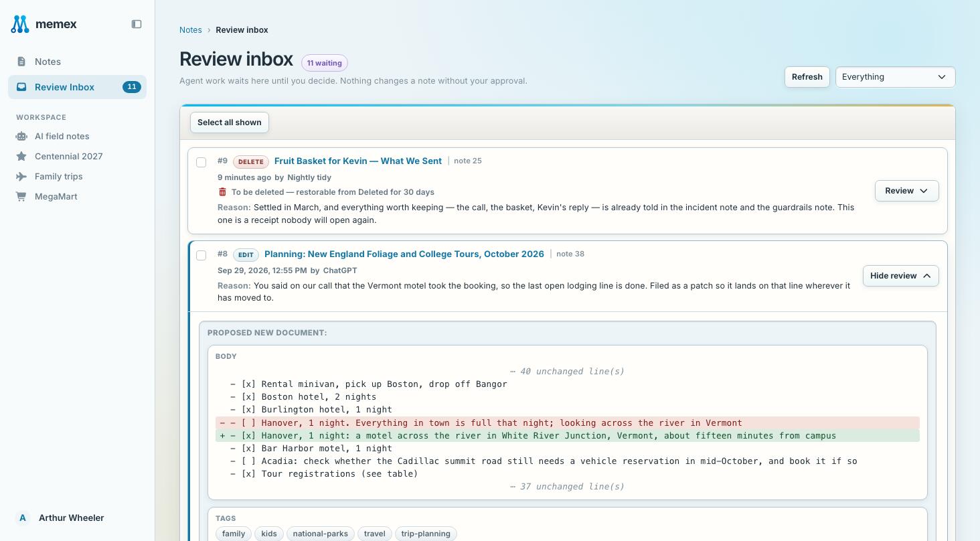Open Planning: New England Foliage note link
The image size is (980, 541).
pos(404,254)
